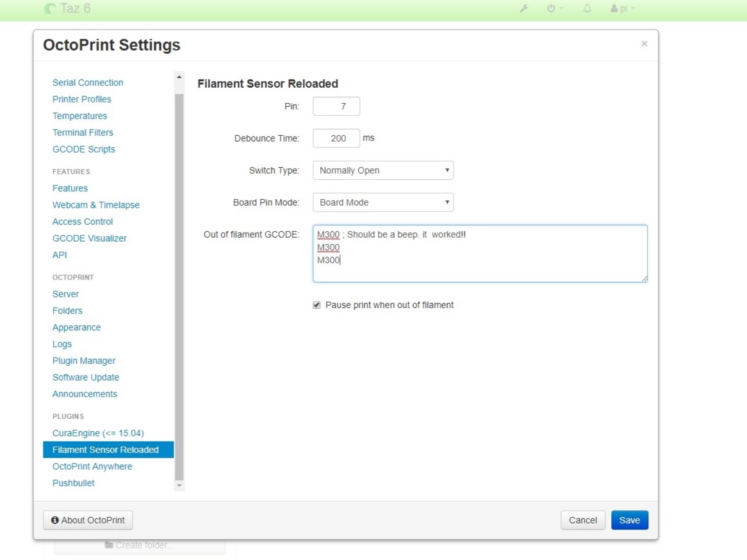The height and width of the screenshot is (560, 747).
Task: Click the Taz 6 OctoPrint logo
Action: point(68,8)
